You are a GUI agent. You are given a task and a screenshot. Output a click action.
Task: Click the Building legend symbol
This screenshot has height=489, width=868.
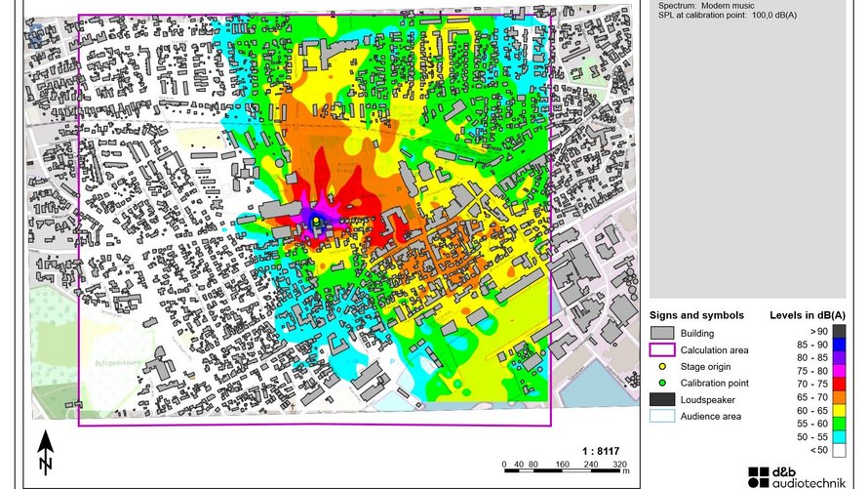[662, 333]
